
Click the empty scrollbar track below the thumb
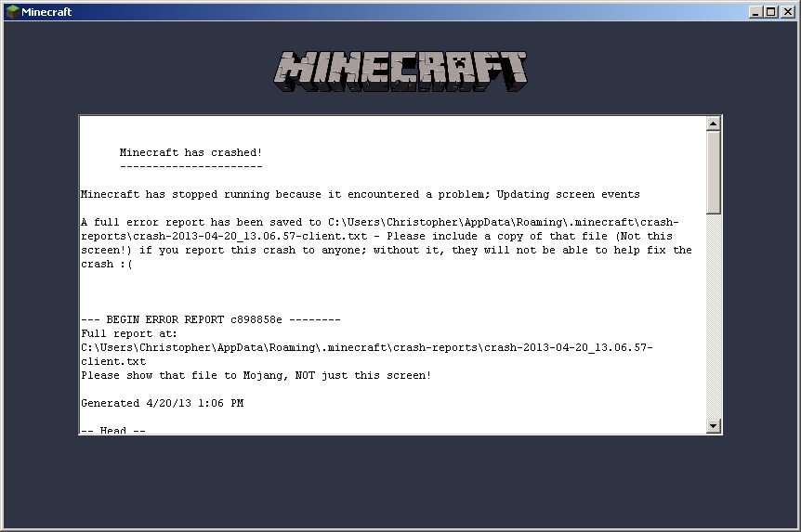pos(713,317)
